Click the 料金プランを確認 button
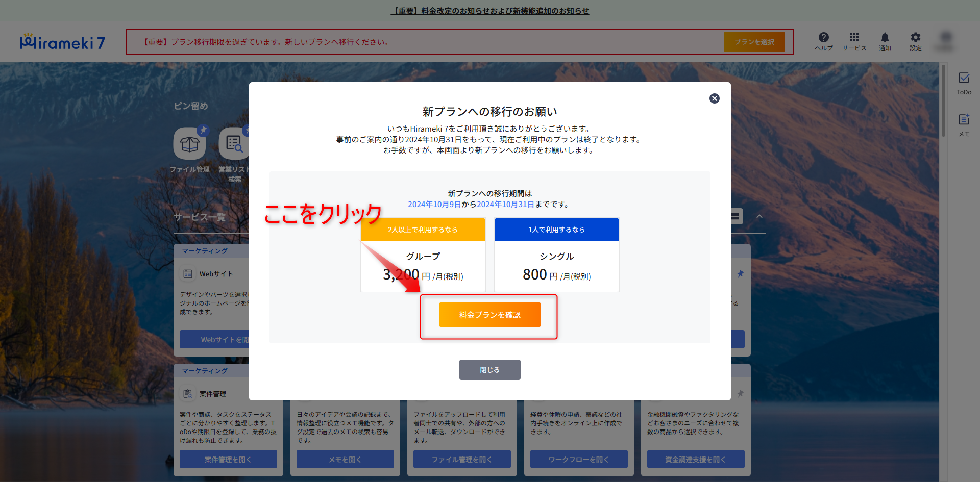Viewport: 980px width, 482px height. pos(489,315)
